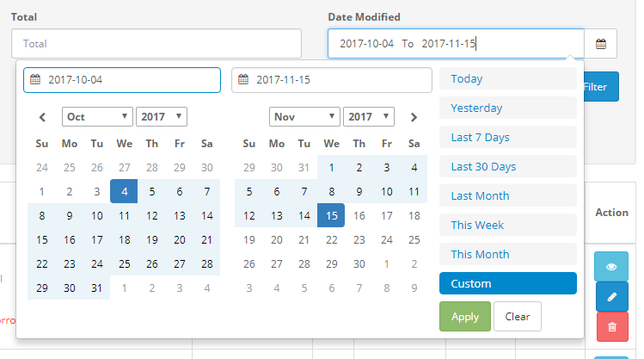Click the eye view action icon
Image resolution: width=644 pixels, height=359 pixels.
pyautogui.click(x=611, y=267)
